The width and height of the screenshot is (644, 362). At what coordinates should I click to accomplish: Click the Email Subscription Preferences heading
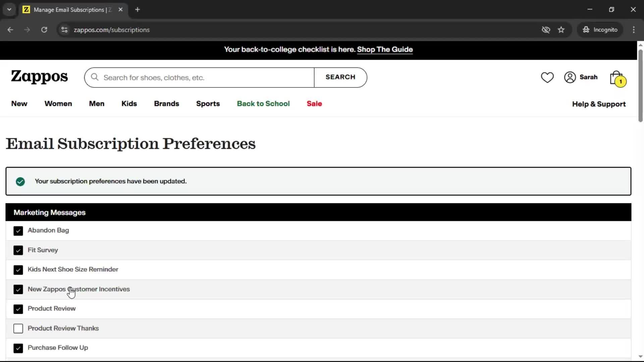click(130, 144)
